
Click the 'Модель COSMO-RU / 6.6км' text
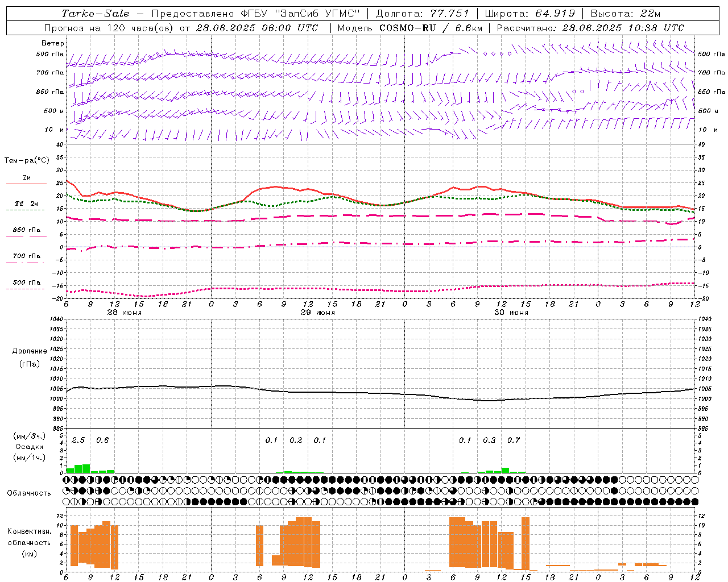click(410, 28)
